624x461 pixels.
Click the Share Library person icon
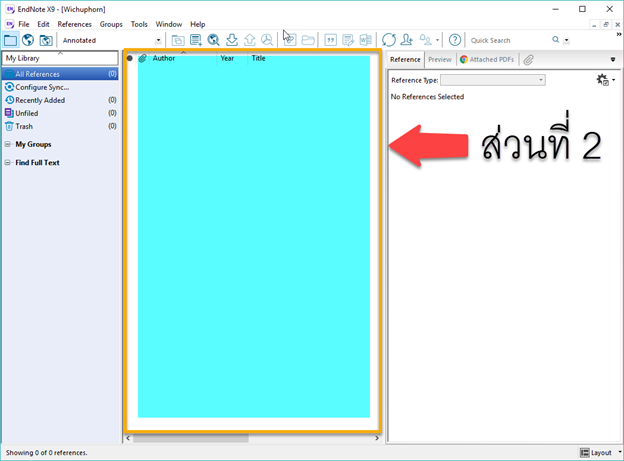click(x=407, y=40)
